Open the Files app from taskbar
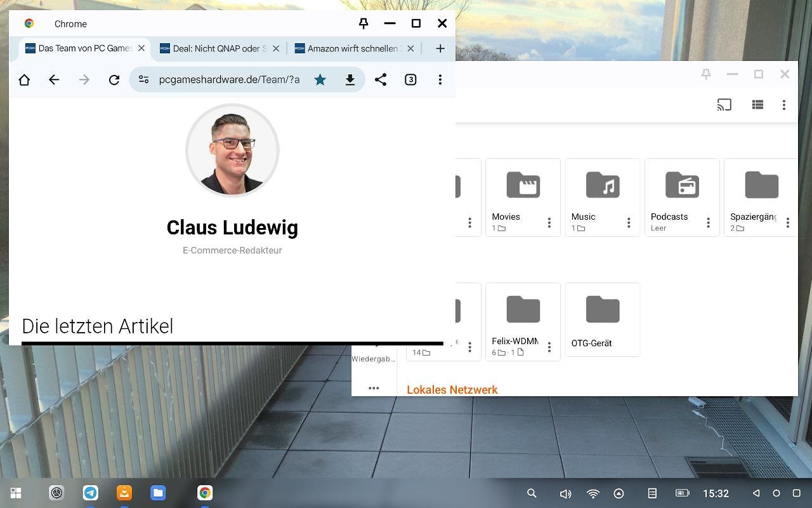Screen dimensions: 812x508 click(158, 493)
